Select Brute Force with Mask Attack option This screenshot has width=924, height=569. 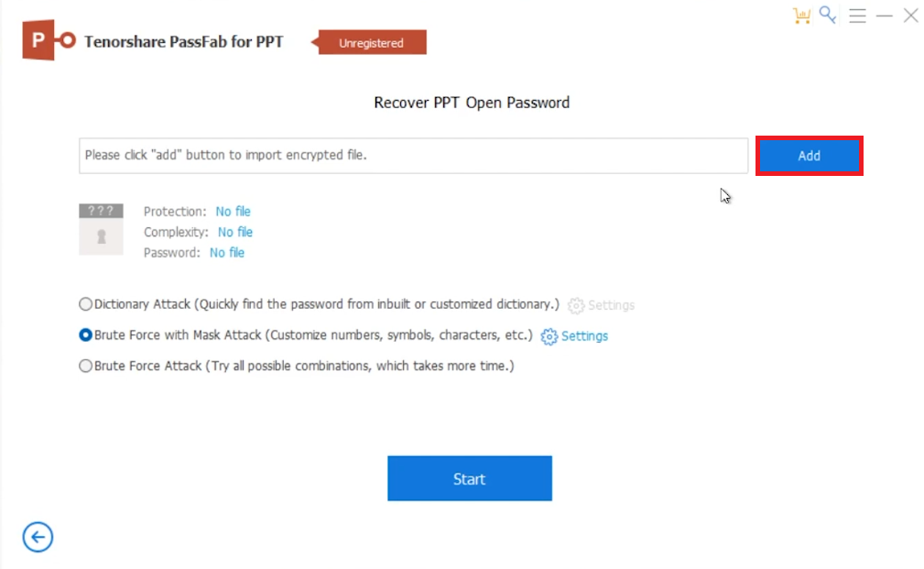tap(86, 335)
